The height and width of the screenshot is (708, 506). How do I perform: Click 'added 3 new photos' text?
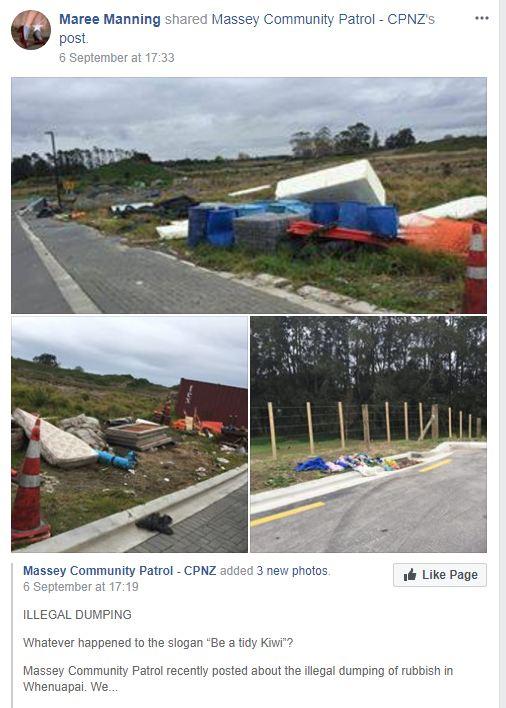pyautogui.click(x=275, y=571)
